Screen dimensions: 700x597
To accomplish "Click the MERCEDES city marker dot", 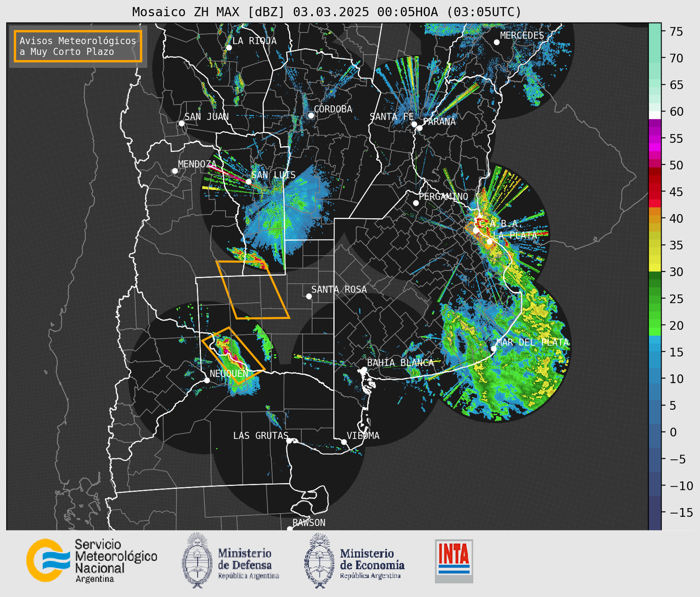I will [497, 42].
